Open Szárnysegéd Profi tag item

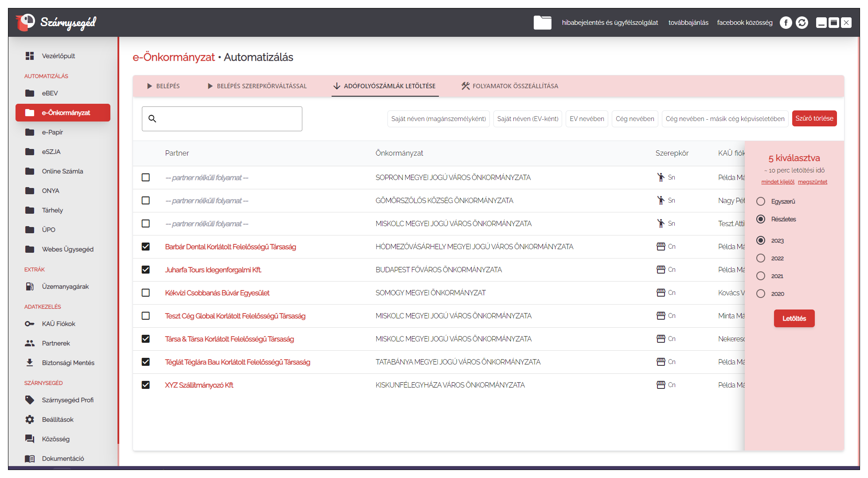click(x=67, y=400)
